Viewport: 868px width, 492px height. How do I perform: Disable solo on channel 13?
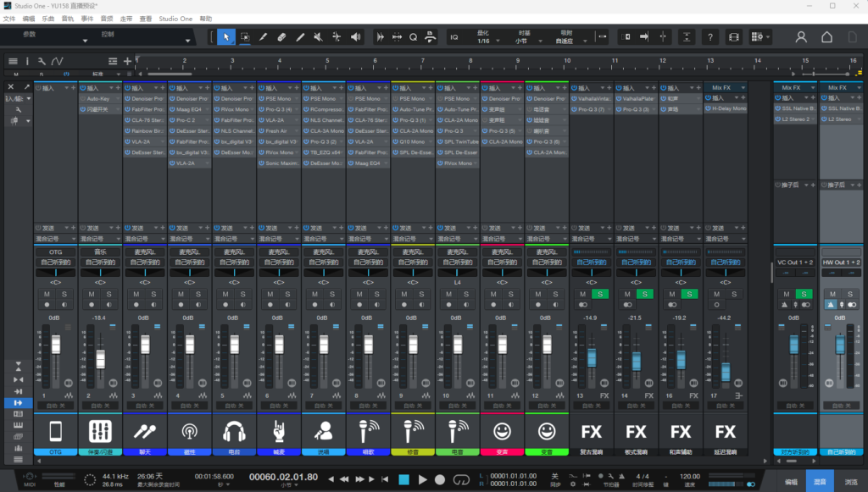pyautogui.click(x=600, y=294)
